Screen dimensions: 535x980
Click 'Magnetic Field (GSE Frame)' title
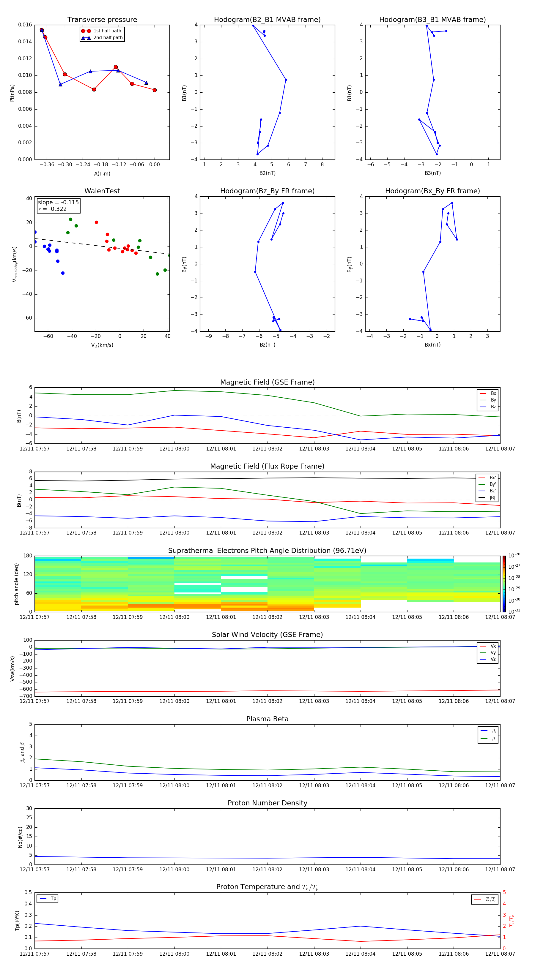(x=267, y=382)
